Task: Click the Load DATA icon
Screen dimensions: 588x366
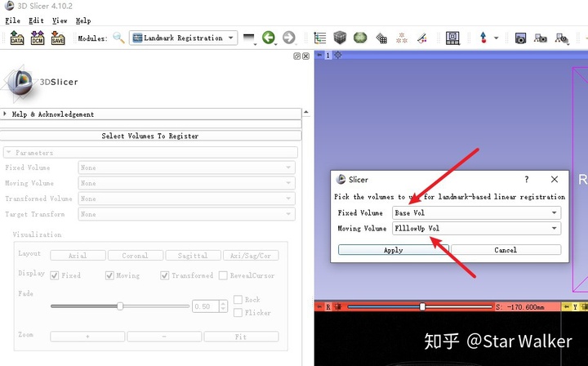Action: (x=17, y=38)
